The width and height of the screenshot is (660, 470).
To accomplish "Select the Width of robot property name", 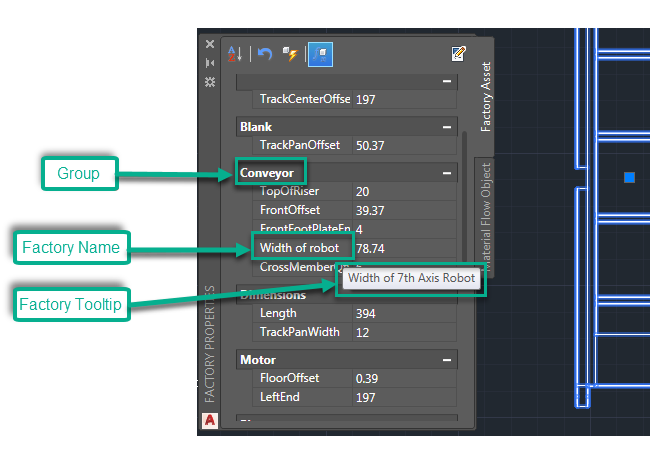I will pyautogui.click(x=299, y=248).
